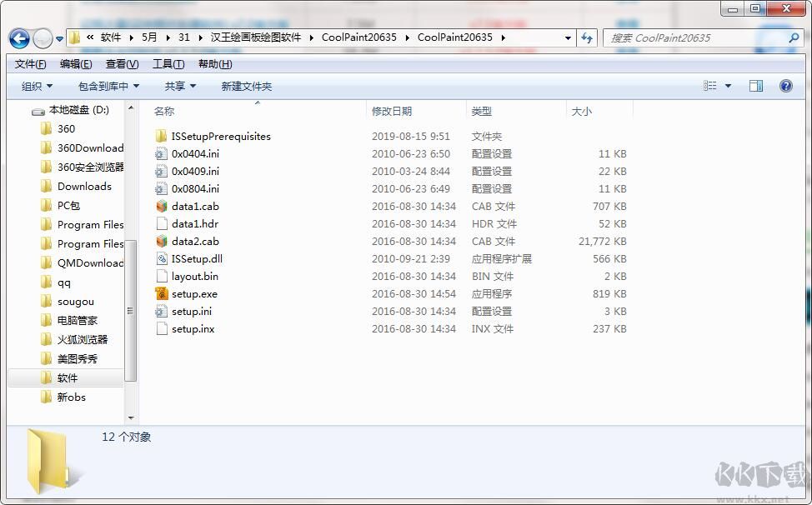Screen dimensions: 812x505
Task: Sort by 大小 column header
Action: pyautogui.click(x=581, y=111)
